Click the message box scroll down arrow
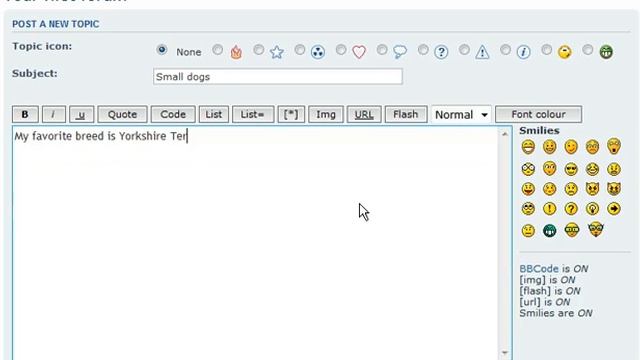Screen dimensions: 640x360 coord(505,353)
